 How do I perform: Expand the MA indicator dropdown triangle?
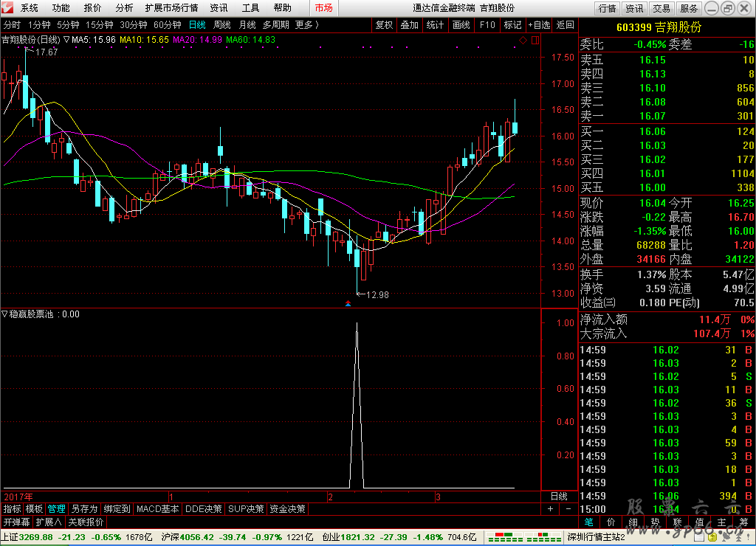66,40
